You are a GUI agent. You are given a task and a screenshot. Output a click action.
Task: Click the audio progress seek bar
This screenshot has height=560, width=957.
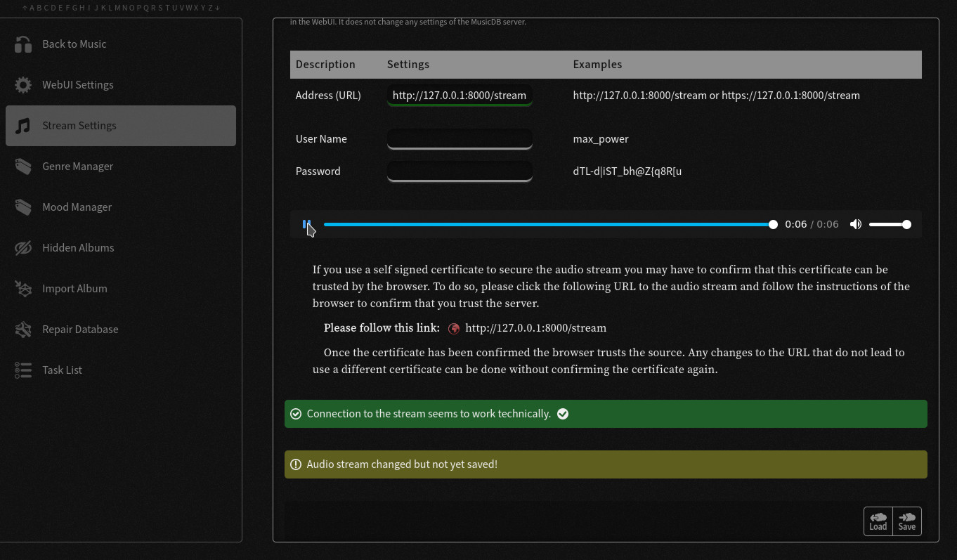coord(548,225)
